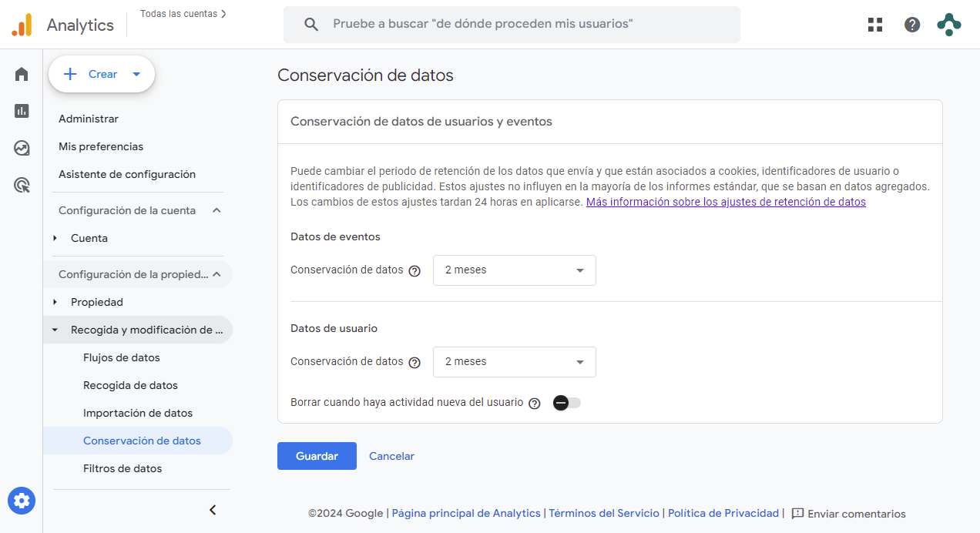
Task: Click the search magnifier icon
Action: tap(310, 24)
